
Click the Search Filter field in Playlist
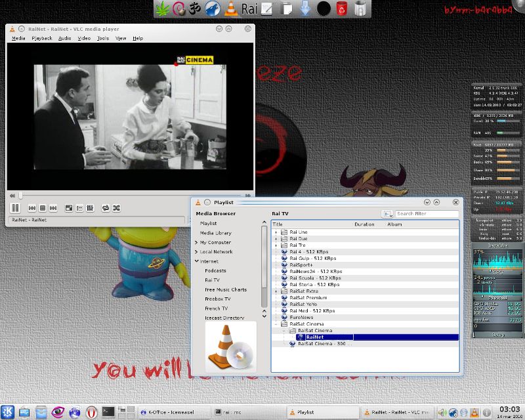point(427,214)
